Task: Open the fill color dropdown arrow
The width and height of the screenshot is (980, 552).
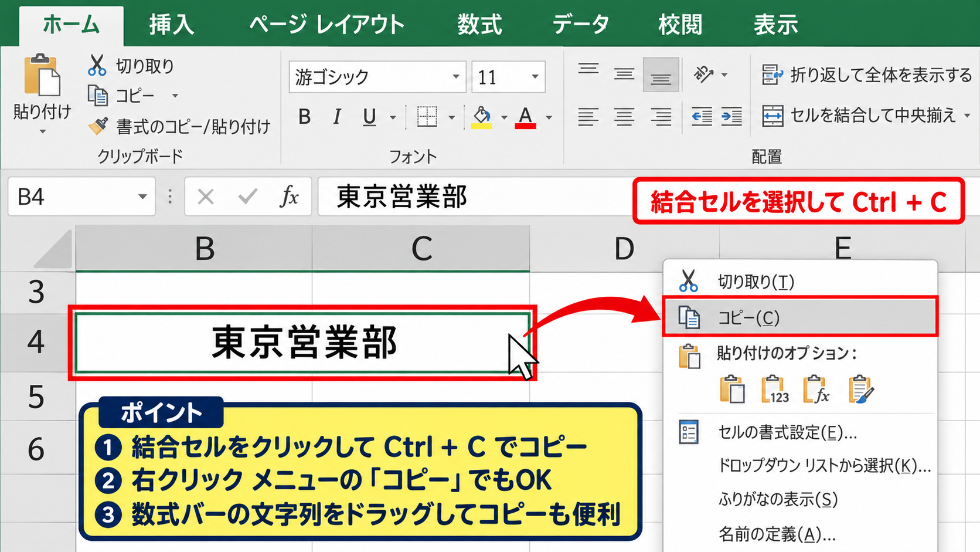Action: pos(504,117)
